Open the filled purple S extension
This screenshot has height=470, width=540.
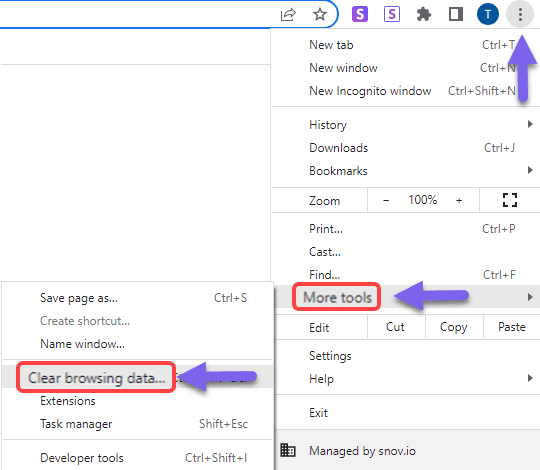pyautogui.click(x=360, y=14)
